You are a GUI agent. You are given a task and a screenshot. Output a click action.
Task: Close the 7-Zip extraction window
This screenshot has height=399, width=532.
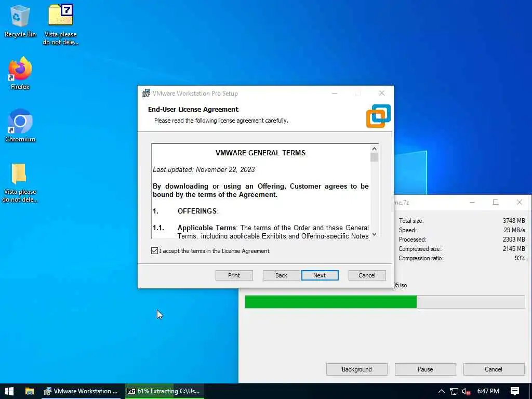(519, 202)
